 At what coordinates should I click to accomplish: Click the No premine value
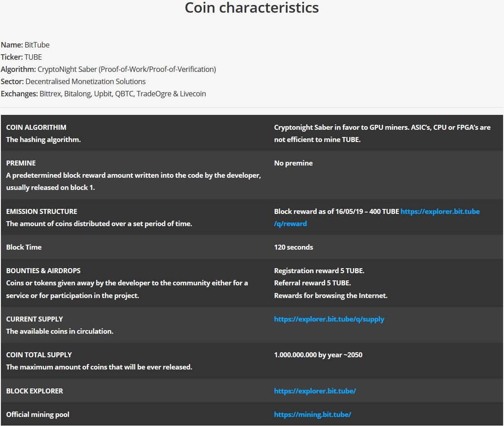point(293,163)
